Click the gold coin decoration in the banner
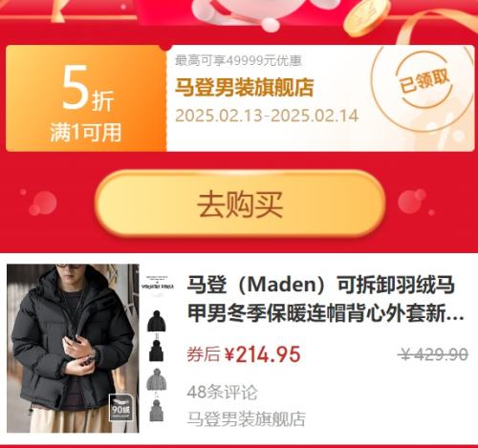This screenshot has width=478, height=448. coord(367,17)
